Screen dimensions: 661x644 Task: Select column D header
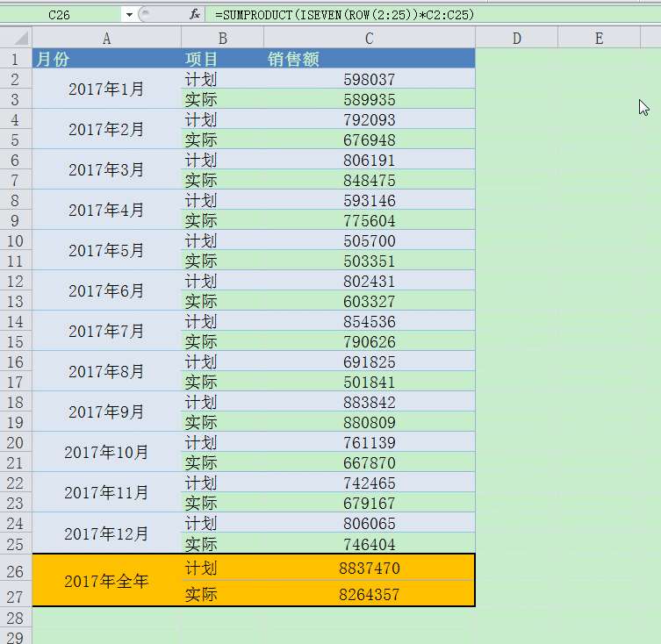pyautogui.click(x=517, y=39)
